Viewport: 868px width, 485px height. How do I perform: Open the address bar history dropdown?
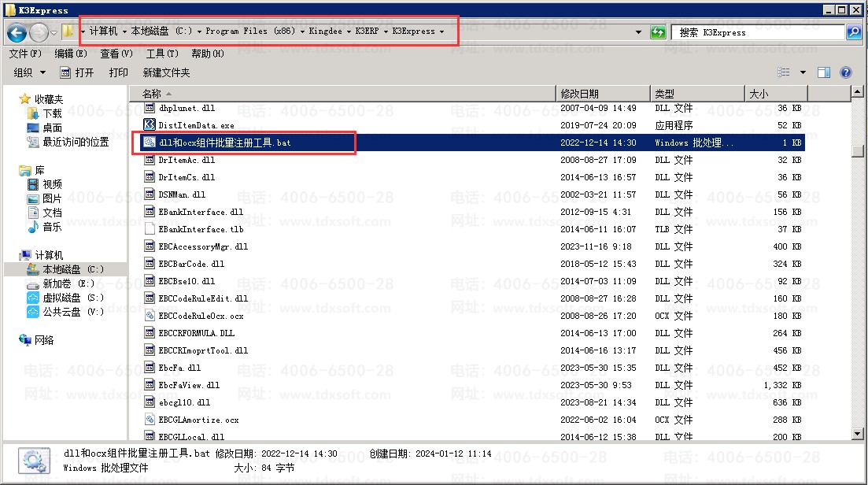(x=638, y=32)
